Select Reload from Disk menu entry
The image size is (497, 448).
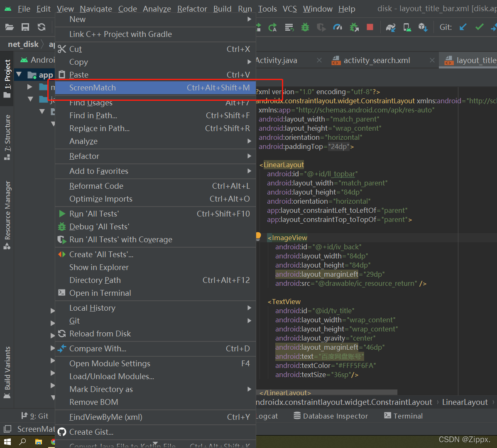155,334
